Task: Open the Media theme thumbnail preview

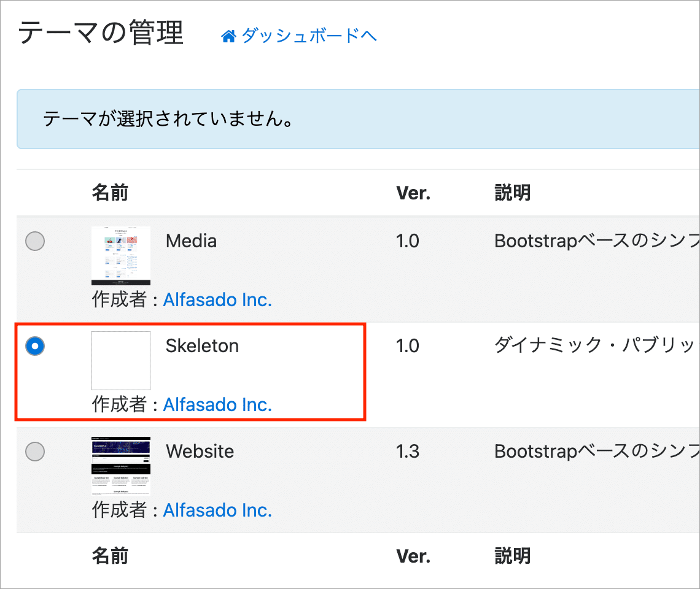Action: (121, 256)
